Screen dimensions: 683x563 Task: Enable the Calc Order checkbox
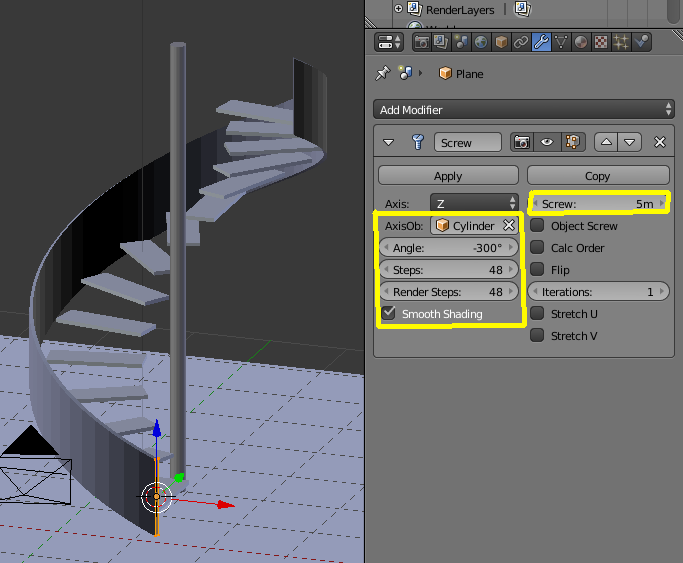click(538, 247)
